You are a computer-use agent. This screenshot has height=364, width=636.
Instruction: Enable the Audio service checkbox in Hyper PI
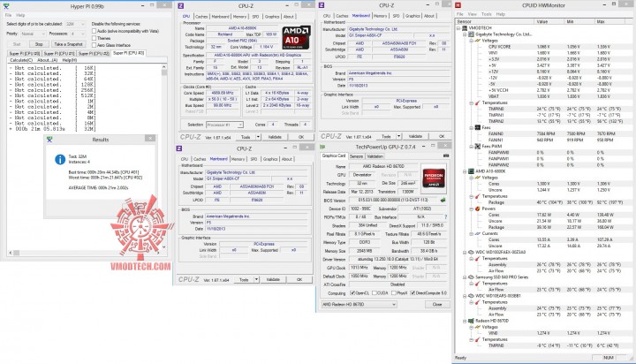coord(95,31)
